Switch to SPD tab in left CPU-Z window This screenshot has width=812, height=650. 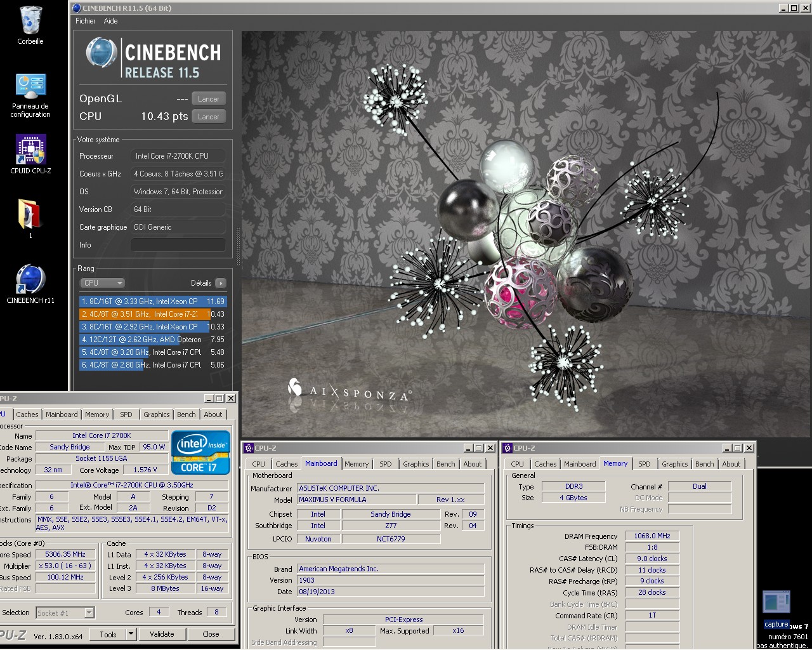point(126,415)
